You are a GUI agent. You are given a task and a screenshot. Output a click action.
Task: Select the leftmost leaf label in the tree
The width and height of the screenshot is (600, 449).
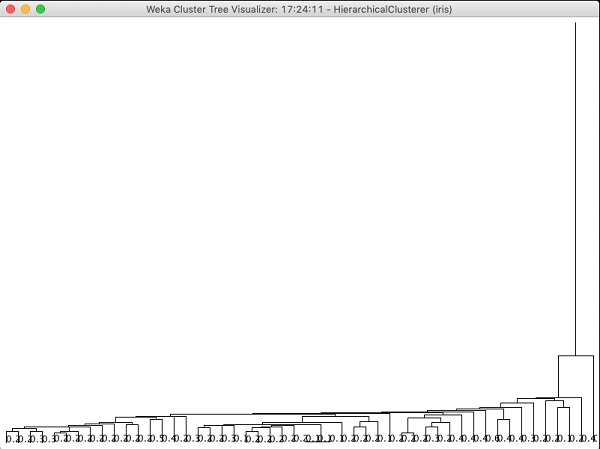[x=9, y=439]
